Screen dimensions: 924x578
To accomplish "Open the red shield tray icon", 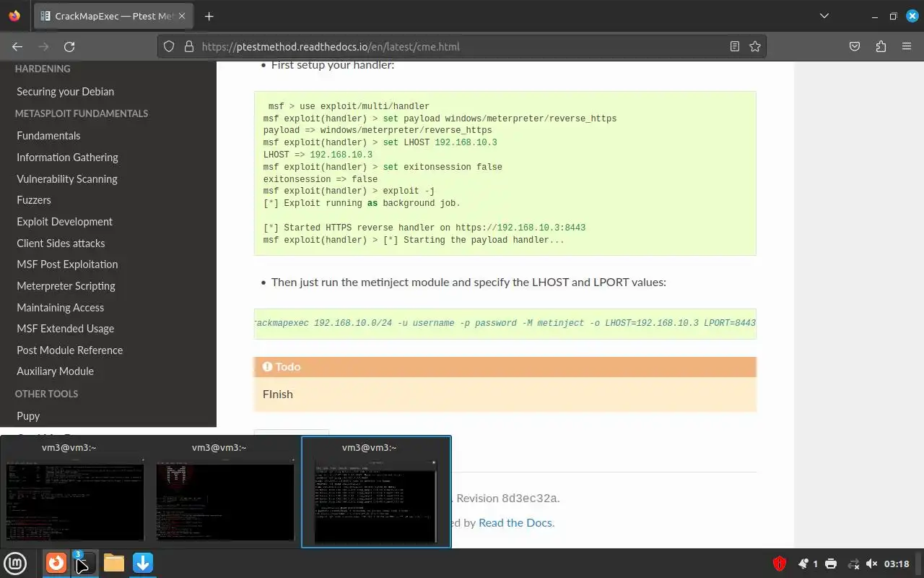I will (780, 564).
